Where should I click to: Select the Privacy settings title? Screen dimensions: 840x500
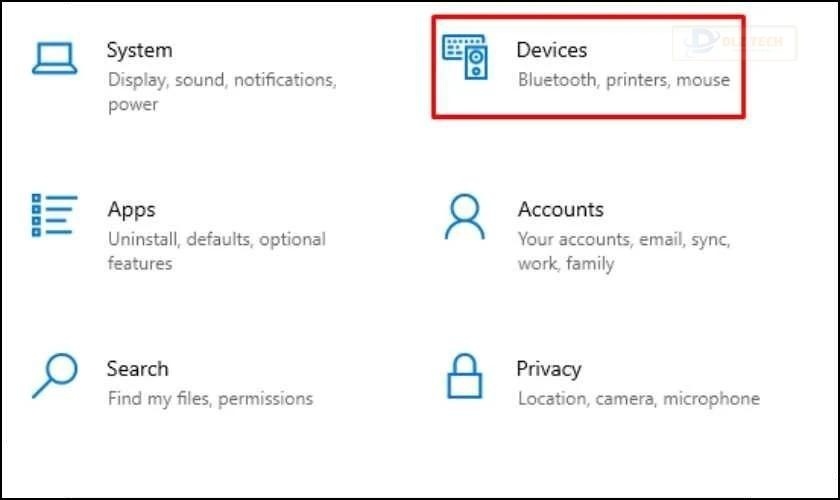[x=549, y=369]
